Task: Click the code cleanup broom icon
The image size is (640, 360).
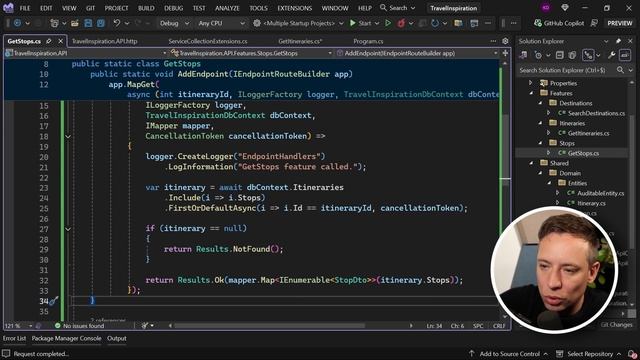Action: pos(145,326)
